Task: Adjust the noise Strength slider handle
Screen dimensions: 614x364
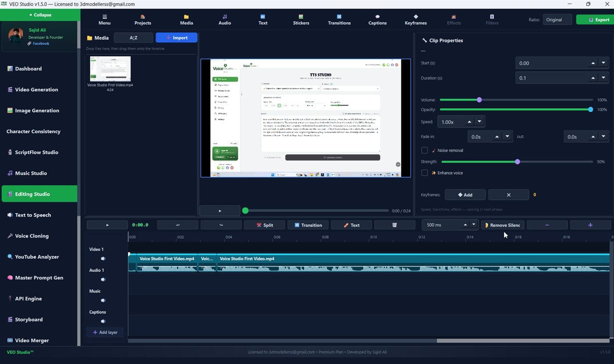Action: 518,162
